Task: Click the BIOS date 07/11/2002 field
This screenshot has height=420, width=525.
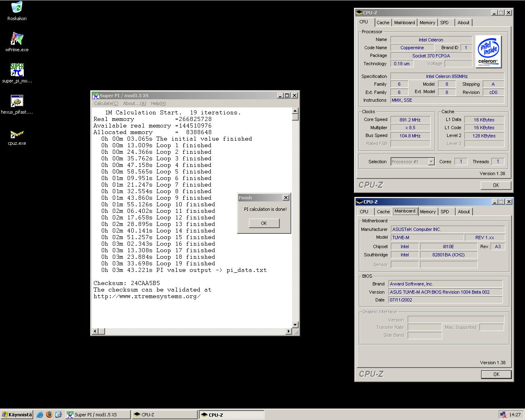Action: [x=445, y=300]
